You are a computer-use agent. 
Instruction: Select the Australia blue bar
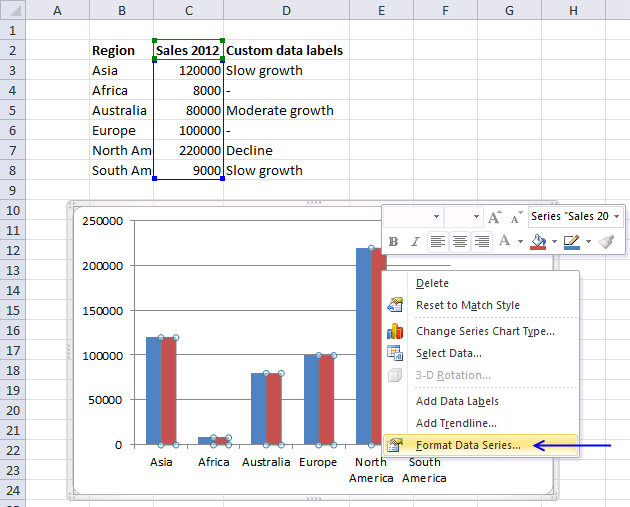(x=258, y=409)
